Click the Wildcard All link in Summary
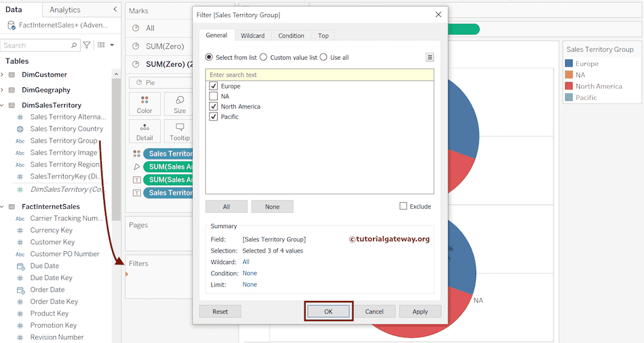The image size is (644, 343). coord(246,262)
